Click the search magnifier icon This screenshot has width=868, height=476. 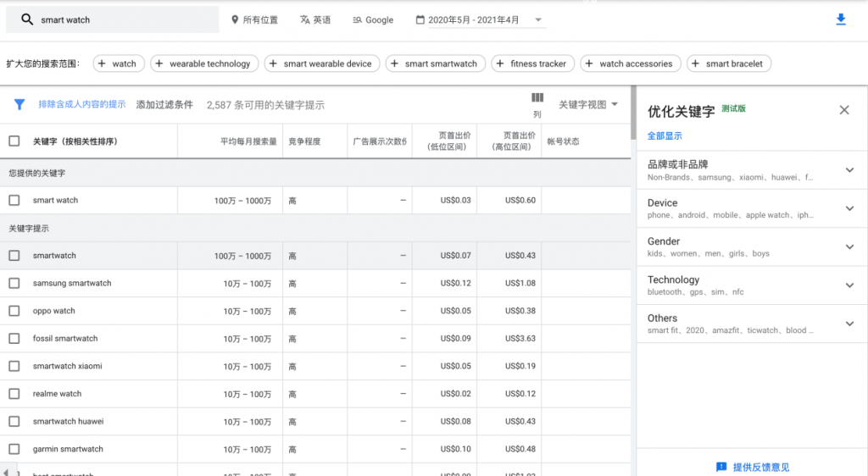tap(26, 19)
